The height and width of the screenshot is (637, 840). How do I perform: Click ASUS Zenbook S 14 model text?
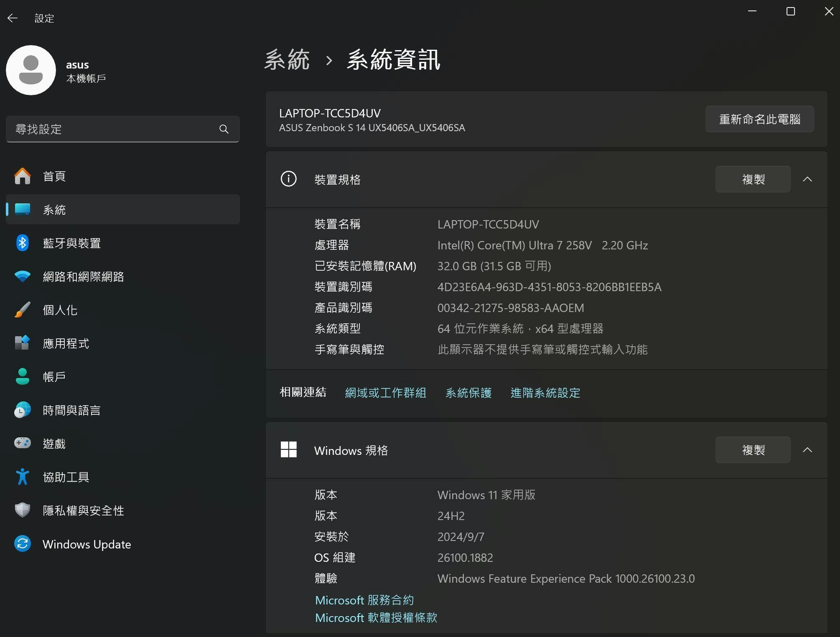coord(372,127)
